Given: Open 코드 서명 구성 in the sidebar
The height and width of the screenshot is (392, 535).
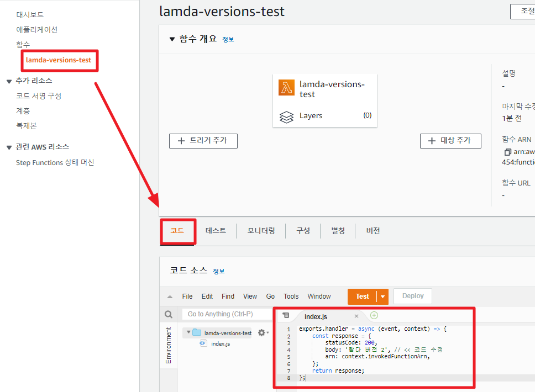Looking at the screenshot, I should [x=39, y=96].
